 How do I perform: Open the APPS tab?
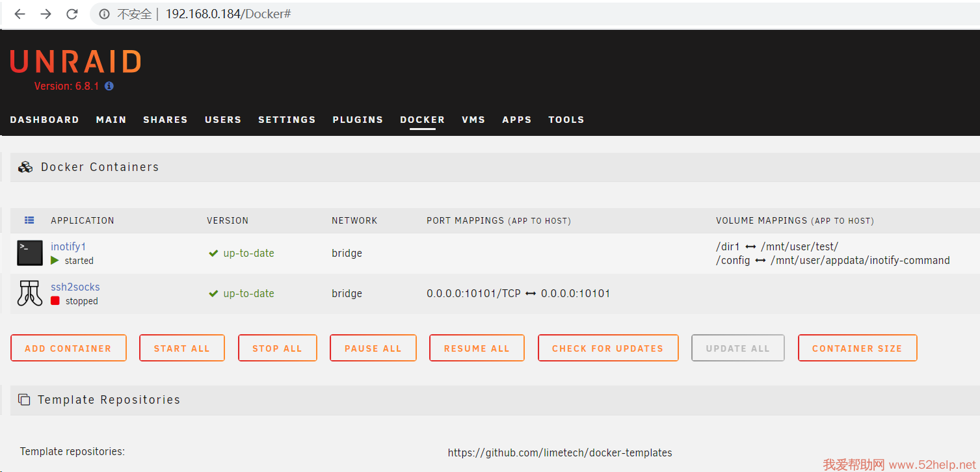pyautogui.click(x=517, y=120)
